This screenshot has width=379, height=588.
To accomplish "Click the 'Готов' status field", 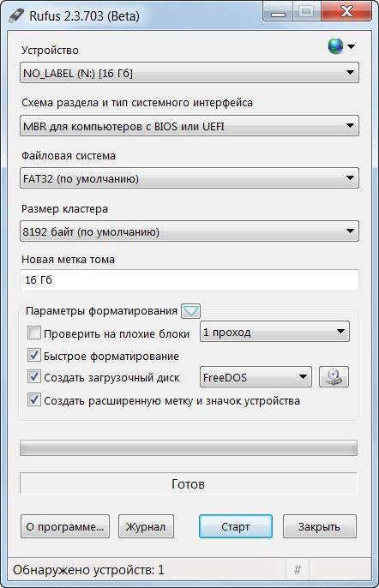I will click(189, 483).
